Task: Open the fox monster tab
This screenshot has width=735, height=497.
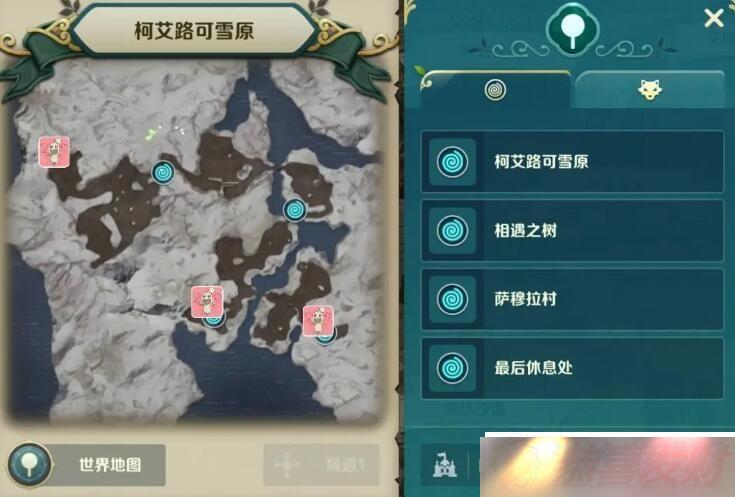Action: point(650,90)
